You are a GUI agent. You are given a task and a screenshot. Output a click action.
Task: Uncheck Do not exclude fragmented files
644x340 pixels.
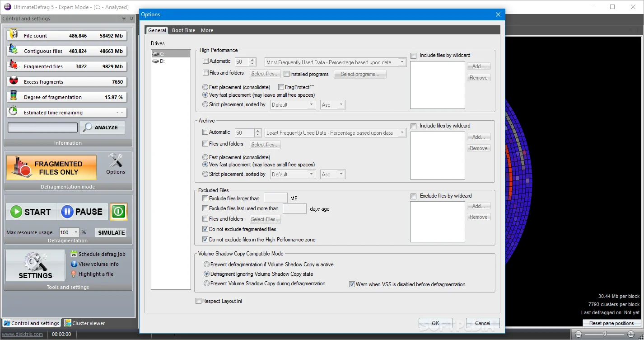pos(205,229)
